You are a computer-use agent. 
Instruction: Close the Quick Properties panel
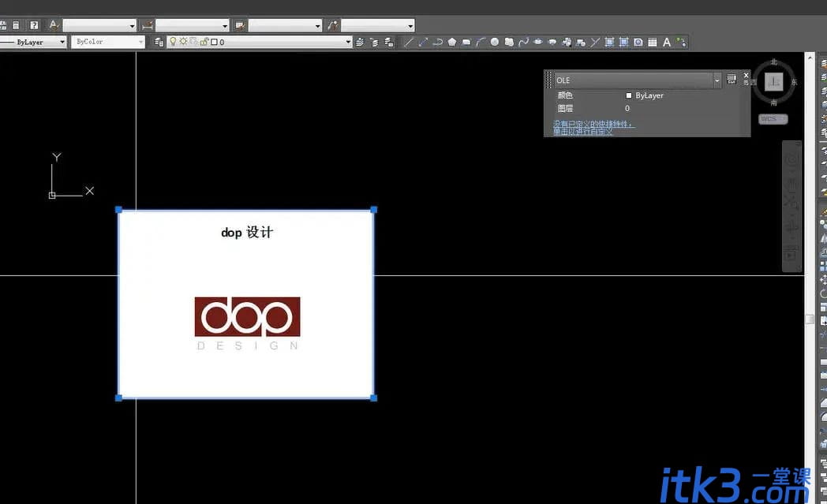(x=746, y=76)
